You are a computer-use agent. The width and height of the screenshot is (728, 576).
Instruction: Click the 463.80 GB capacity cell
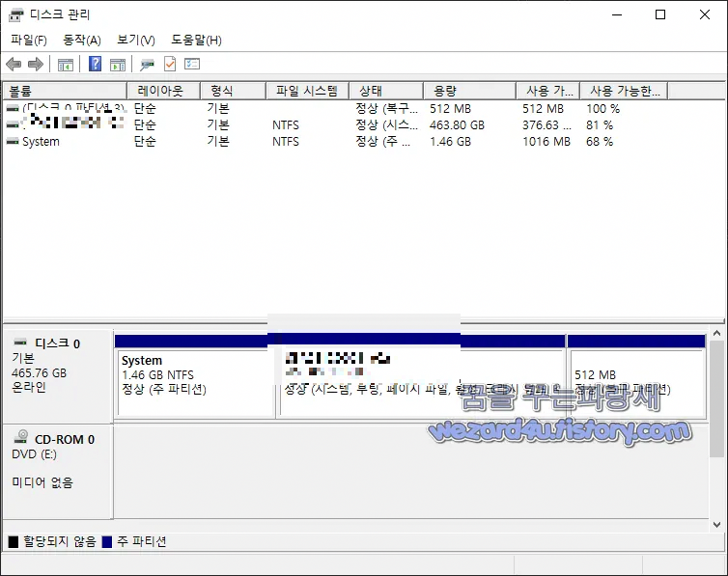pyautogui.click(x=457, y=125)
